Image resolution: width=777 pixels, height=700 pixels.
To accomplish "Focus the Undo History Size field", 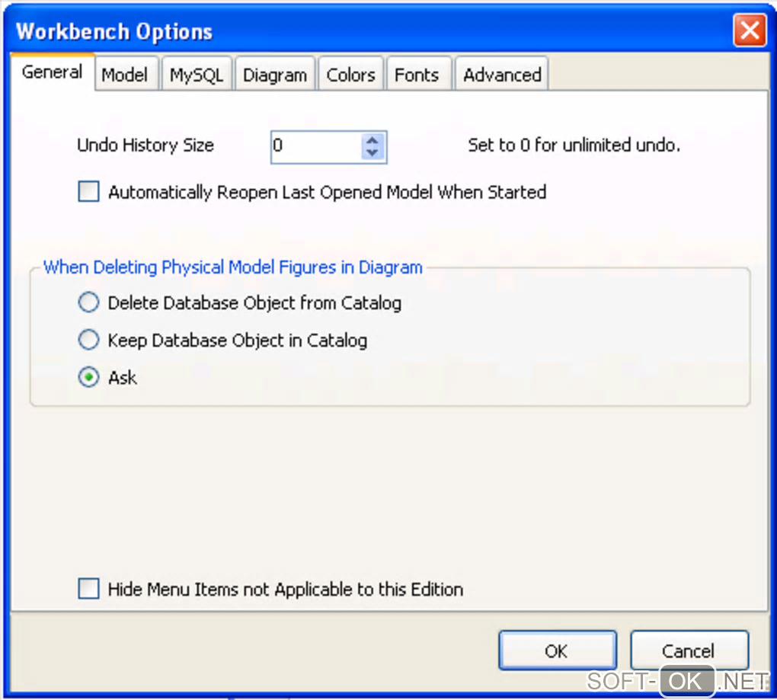I will pyautogui.click(x=315, y=146).
